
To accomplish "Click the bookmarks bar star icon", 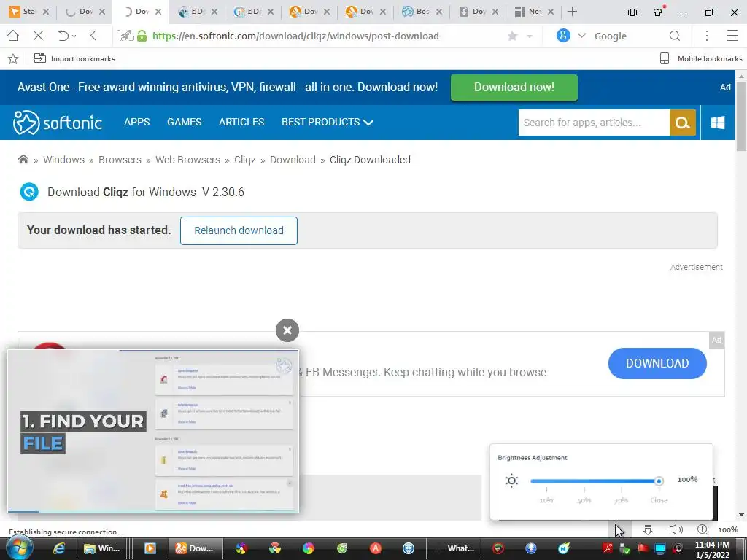I will tap(13, 58).
